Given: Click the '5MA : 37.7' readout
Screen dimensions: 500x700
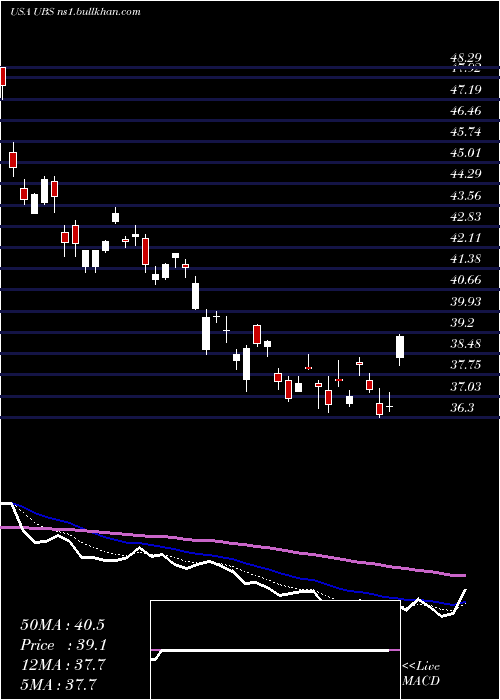Looking at the screenshot, I should (x=59, y=684).
